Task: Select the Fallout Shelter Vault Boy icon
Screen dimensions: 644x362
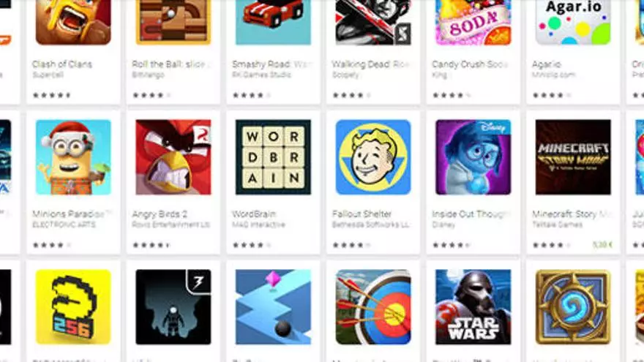Action: tap(373, 157)
